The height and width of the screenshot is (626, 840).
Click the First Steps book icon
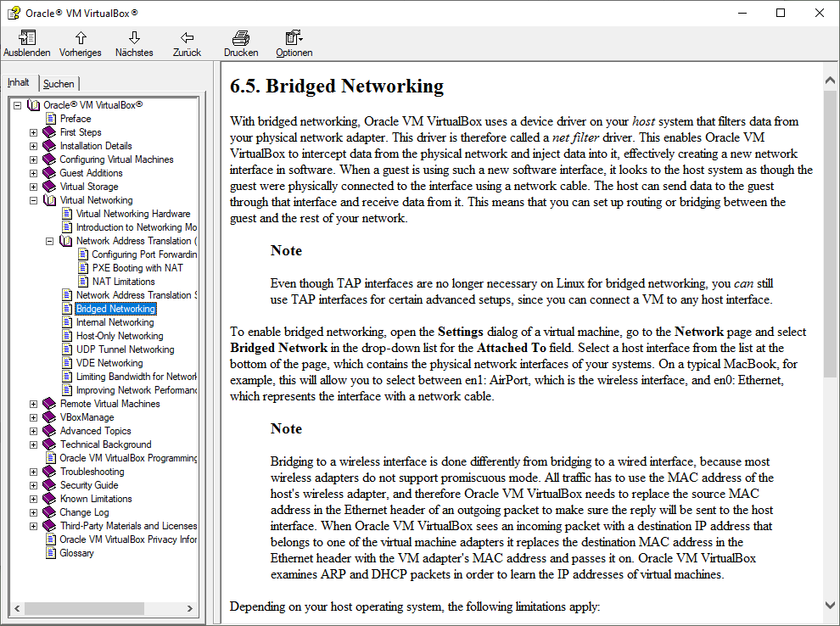click(x=49, y=132)
